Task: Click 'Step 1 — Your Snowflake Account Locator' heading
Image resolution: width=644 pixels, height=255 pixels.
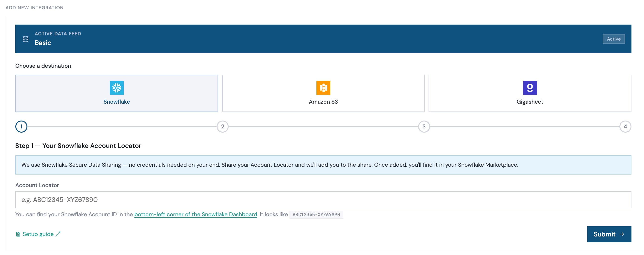Action: click(78, 146)
